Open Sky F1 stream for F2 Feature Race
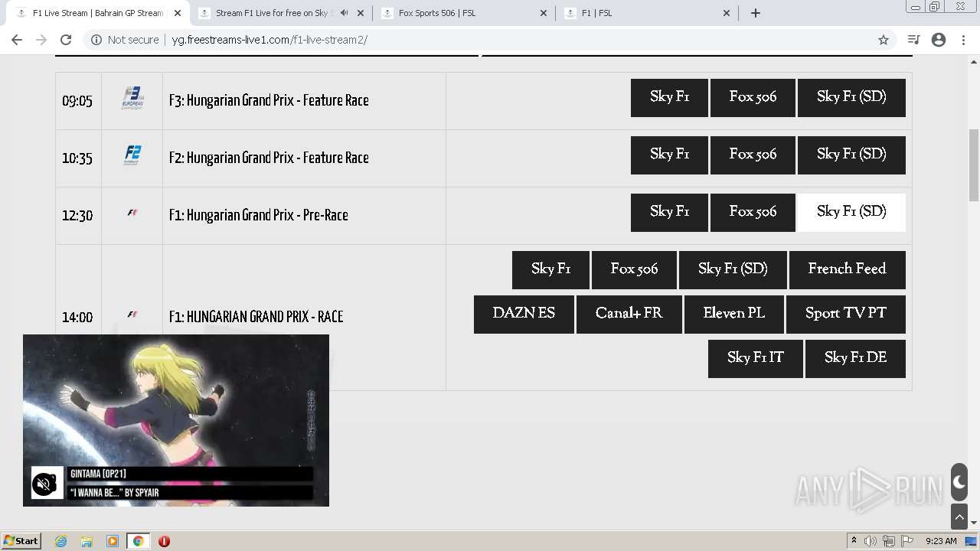Viewport: 980px width, 551px height. click(x=669, y=155)
